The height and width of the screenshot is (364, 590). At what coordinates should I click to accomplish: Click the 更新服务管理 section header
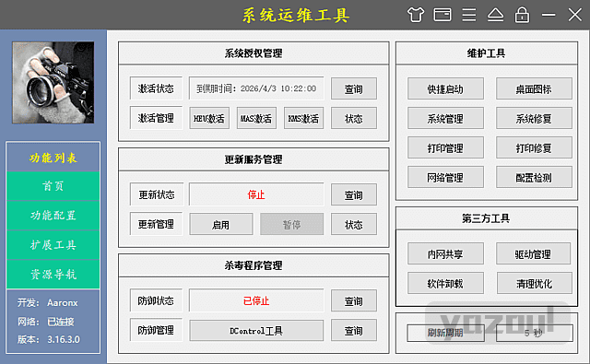(254, 159)
